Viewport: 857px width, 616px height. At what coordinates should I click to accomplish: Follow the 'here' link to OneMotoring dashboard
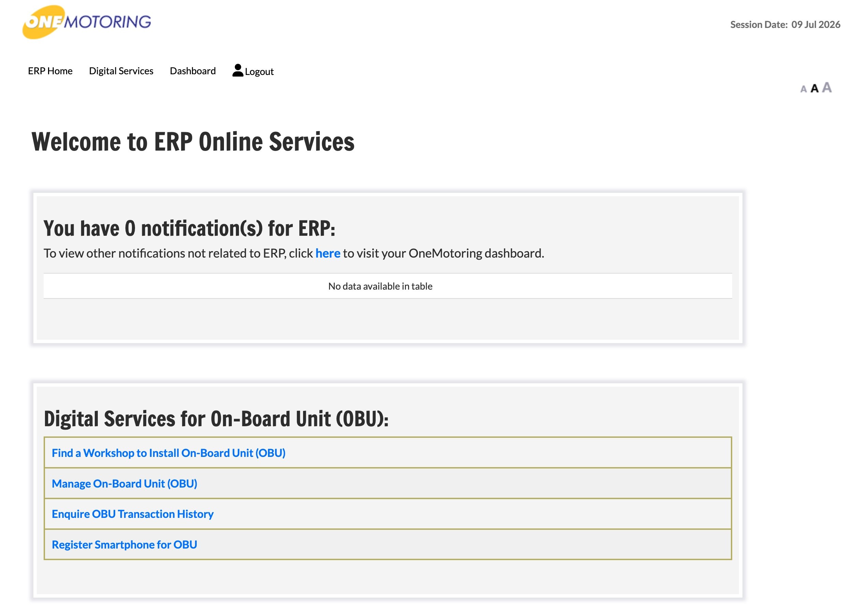[328, 253]
